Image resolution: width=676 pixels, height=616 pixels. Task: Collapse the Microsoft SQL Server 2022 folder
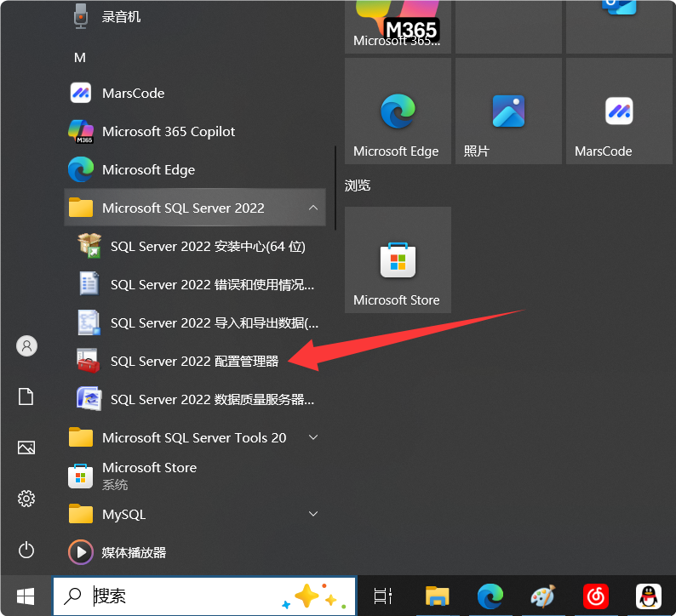click(195, 208)
